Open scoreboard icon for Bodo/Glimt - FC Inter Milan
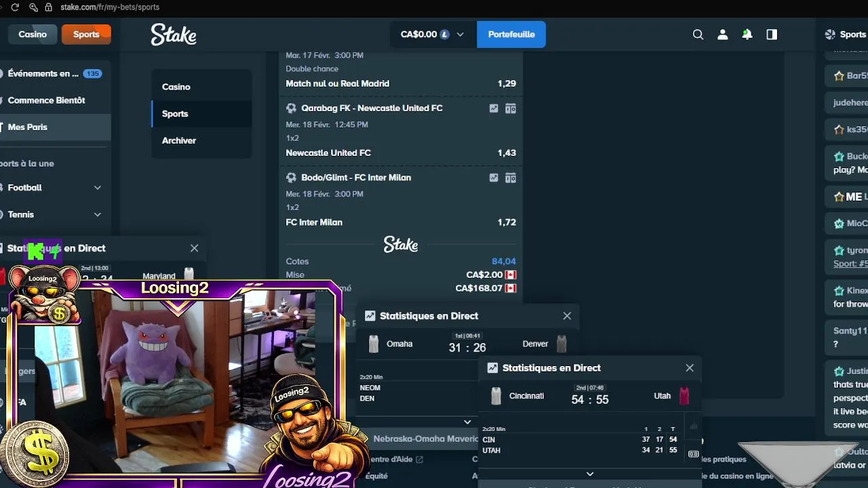 [x=511, y=178]
